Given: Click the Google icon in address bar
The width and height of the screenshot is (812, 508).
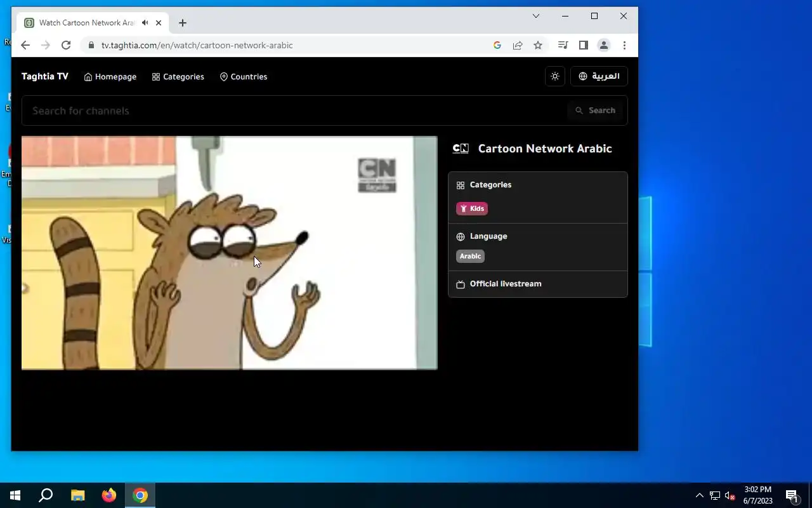Looking at the screenshot, I should [x=497, y=45].
